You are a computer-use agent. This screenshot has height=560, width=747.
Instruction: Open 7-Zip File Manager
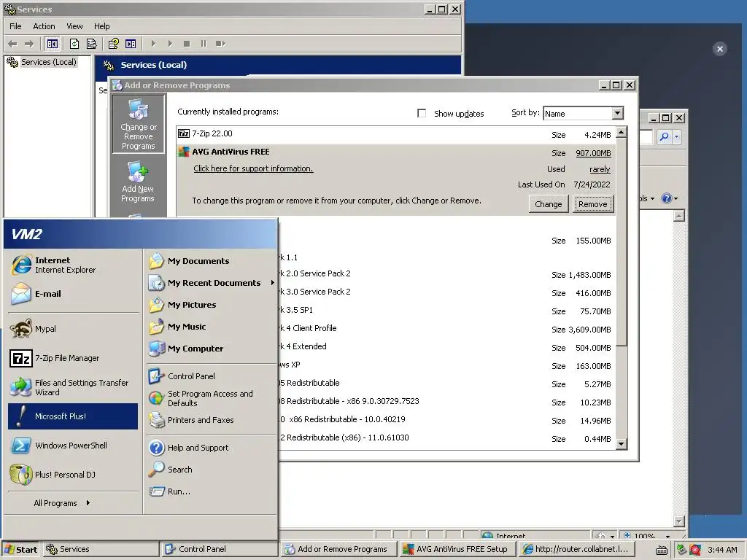[x=73, y=357]
